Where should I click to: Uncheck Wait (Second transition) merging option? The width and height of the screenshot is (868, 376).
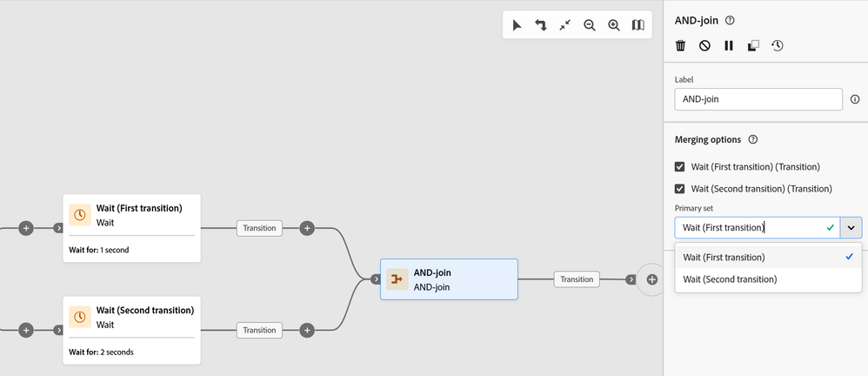pyautogui.click(x=680, y=189)
